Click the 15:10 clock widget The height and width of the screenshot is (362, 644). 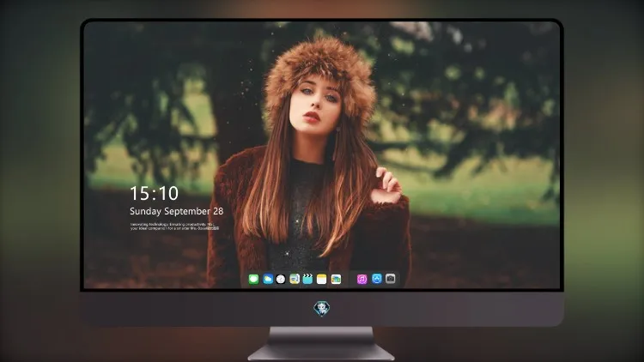[x=155, y=193]
